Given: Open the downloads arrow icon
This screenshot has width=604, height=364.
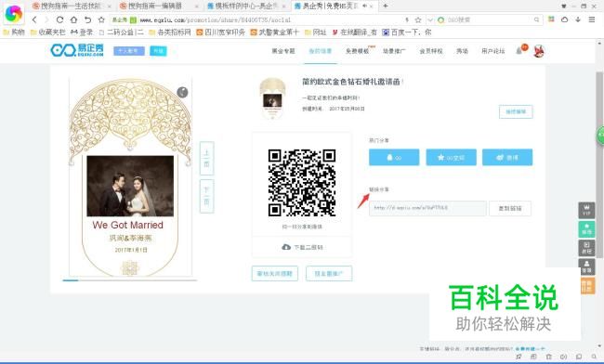Looking at the screenshot, I should pyautogui.click(x=578, y=19).
